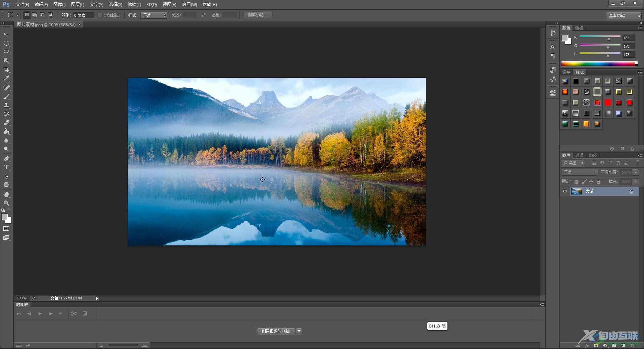Open the History panel icon
This screenshot has height=349, width=644.
click(553, 33)
